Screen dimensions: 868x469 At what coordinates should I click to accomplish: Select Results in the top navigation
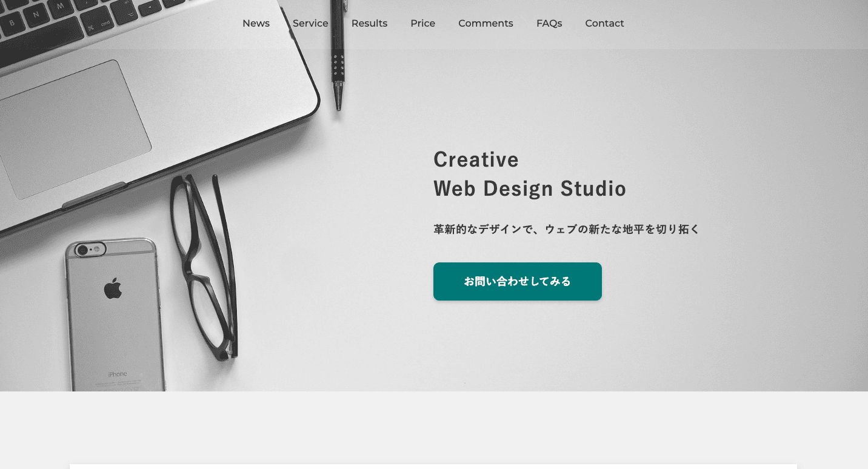(x=369, y=24)
